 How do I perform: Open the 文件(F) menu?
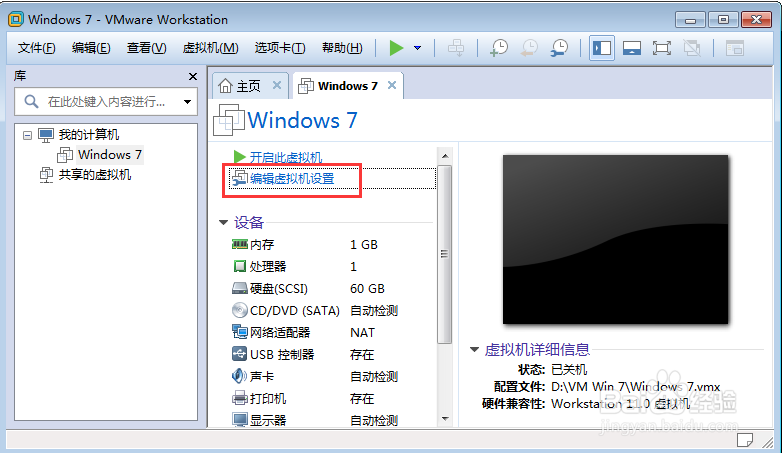tap(36, 48)
